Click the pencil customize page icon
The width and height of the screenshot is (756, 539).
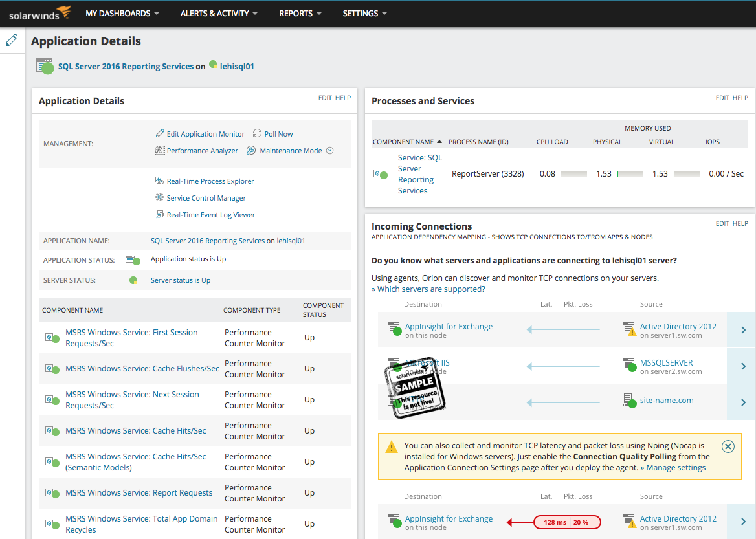(x=12, y=40)
